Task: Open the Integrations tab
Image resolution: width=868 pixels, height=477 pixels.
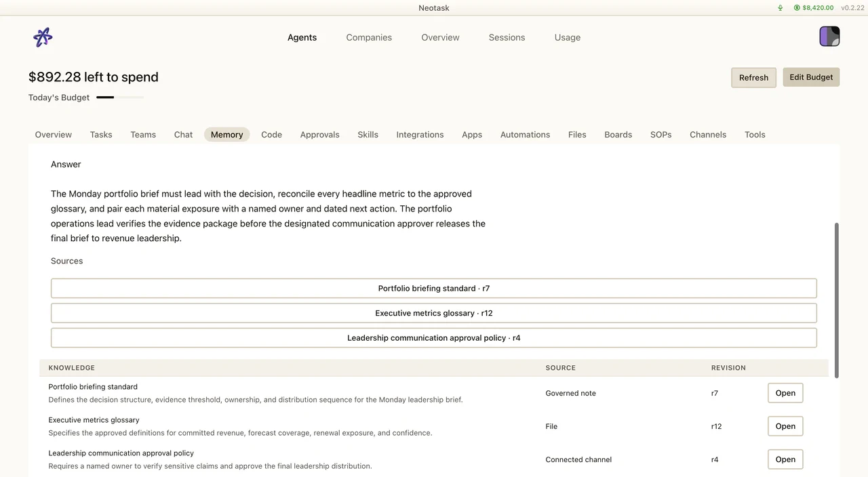Action: click(x=420, y=135)
